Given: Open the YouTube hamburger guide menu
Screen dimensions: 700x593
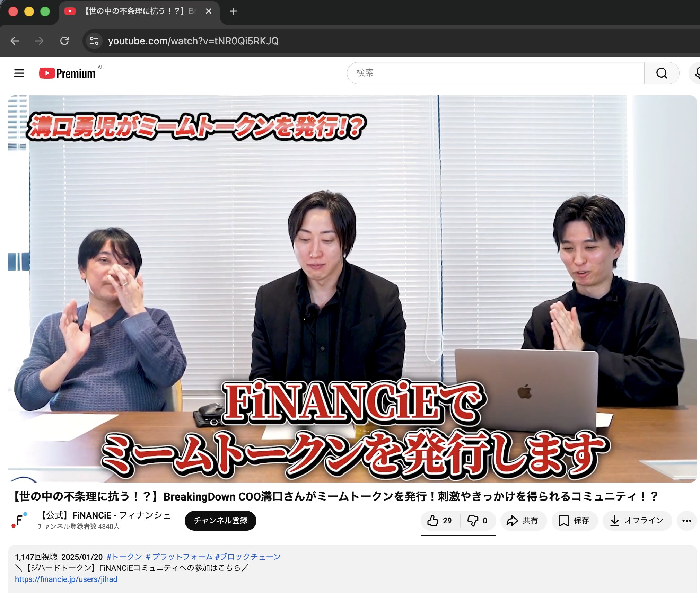Looking at the screenshot, I should pyautogui.click(x=19, y=73).
